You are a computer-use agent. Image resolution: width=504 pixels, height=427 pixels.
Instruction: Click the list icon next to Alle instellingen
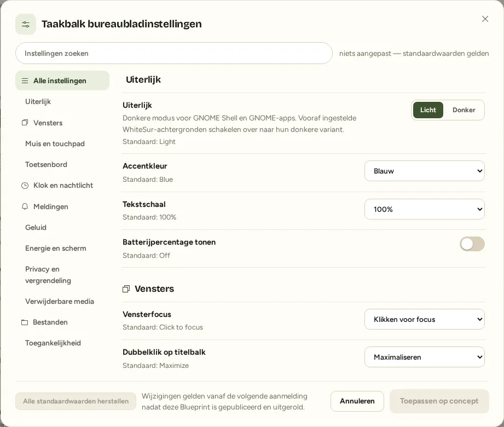tap(25, 80)
